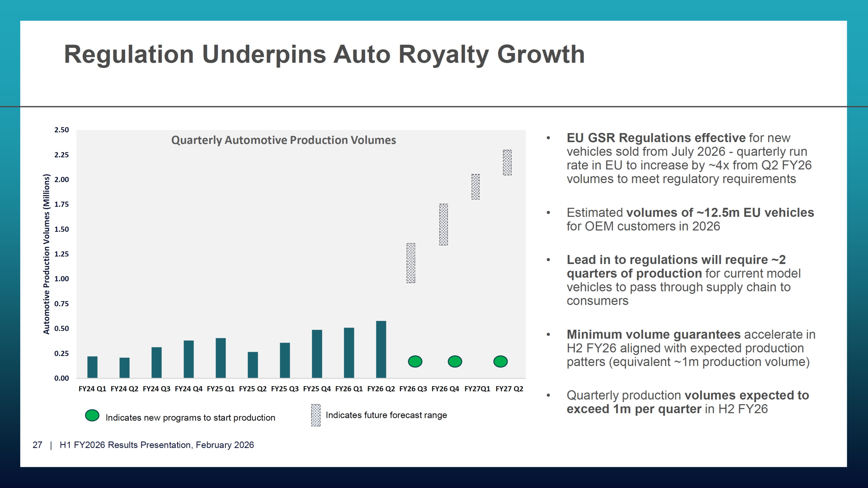Click the FY26 Q4 dotted forecast bar
Screen dimensions: 868x488
[443, 224]
